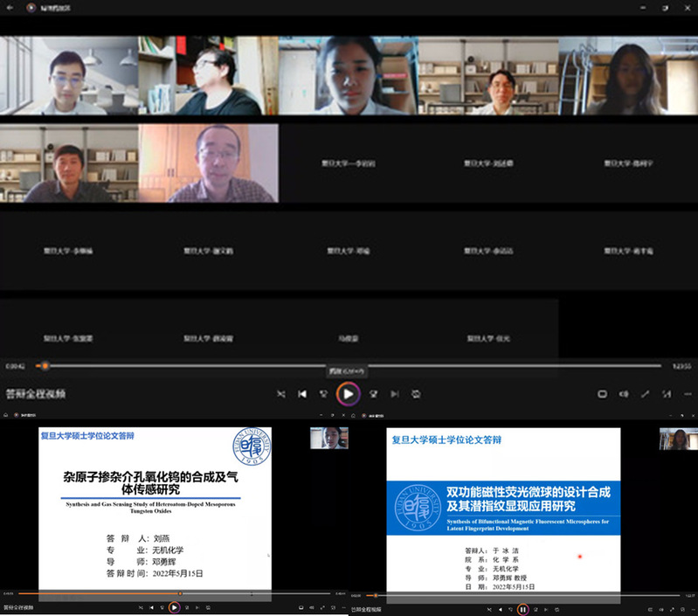
Task: Toggle shuffle mode in main player
Action: [x=280, y=394]
